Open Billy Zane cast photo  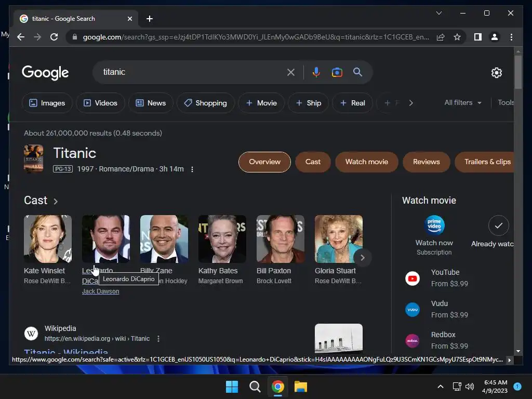164,239
